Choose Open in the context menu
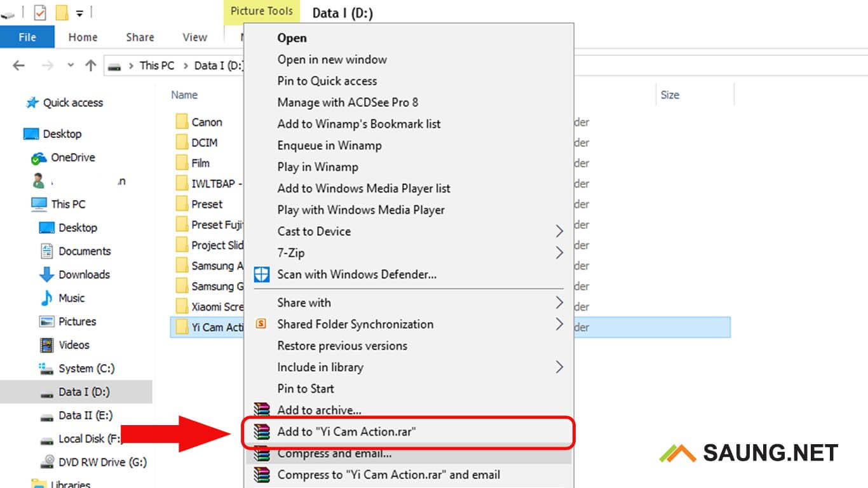 click(292, 38)
